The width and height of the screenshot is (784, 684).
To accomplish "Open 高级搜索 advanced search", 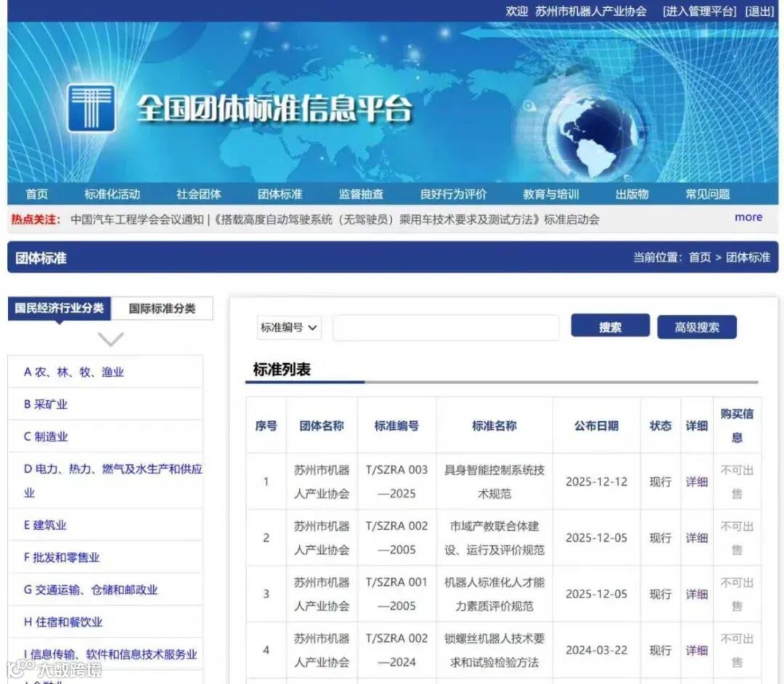I will [696, 327].
